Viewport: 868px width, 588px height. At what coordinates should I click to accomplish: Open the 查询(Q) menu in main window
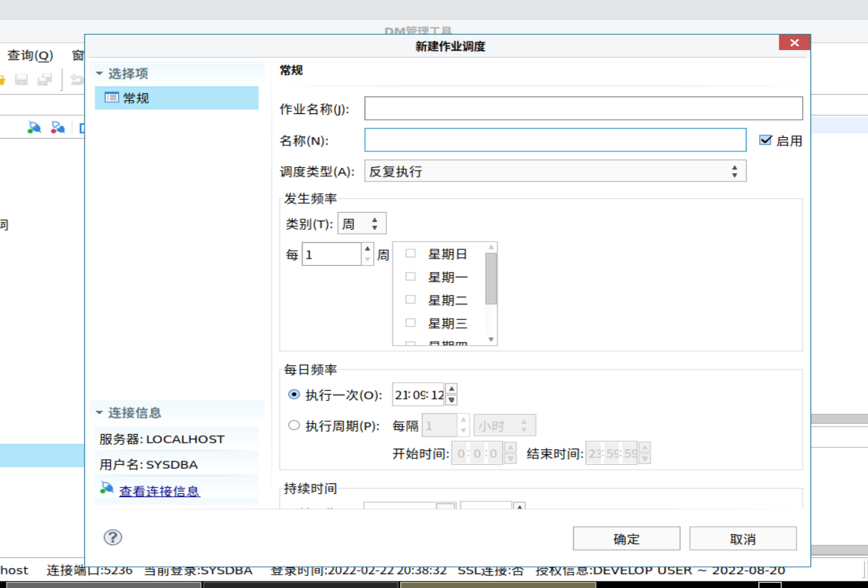(31, 55)
